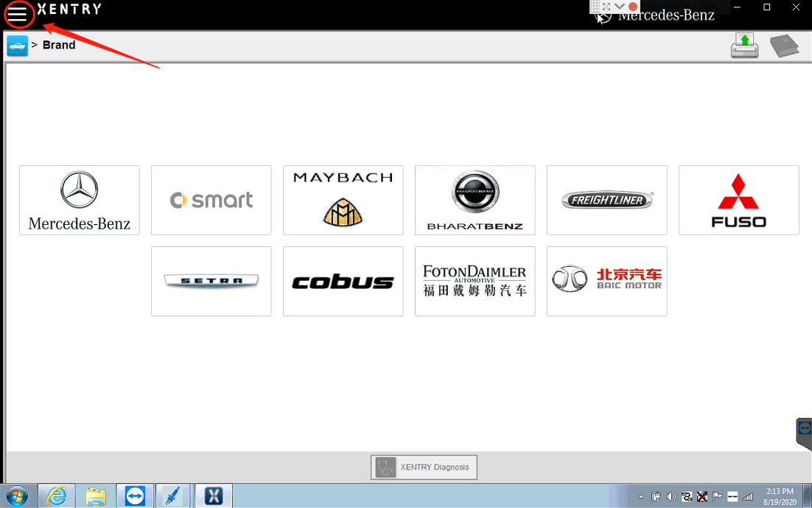812x508 pixels.
Task: Pick the FUSO brand tile
Action: click(x=739, y=200)
